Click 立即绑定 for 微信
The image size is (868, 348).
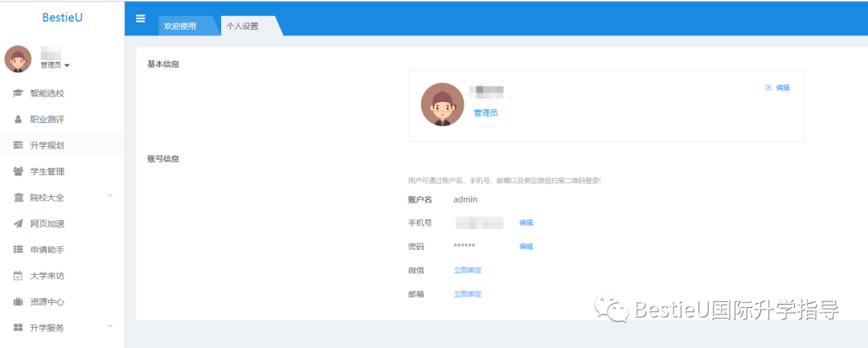(468, 270)
